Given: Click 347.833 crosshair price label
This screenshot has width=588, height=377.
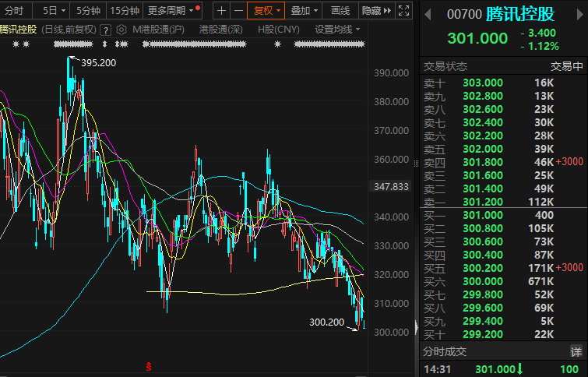Looking at the screenshot, I should (391, 186).
